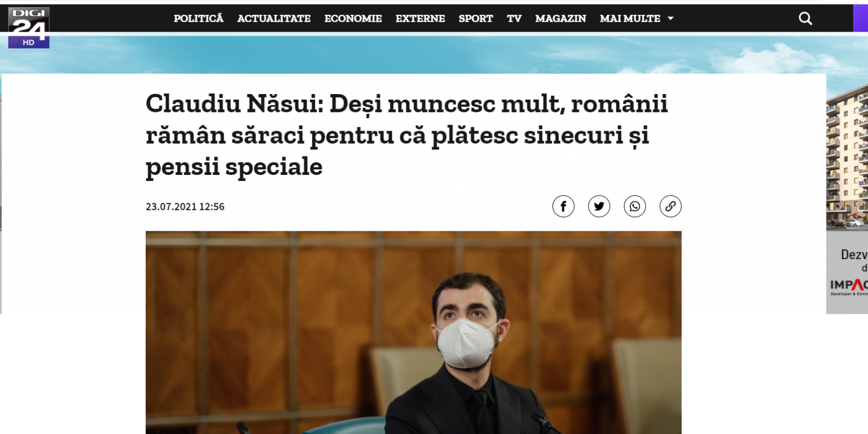Screen dimensions: 868x434
Task: Open the apartment building advertisement banner
Action: coord(847,194)
